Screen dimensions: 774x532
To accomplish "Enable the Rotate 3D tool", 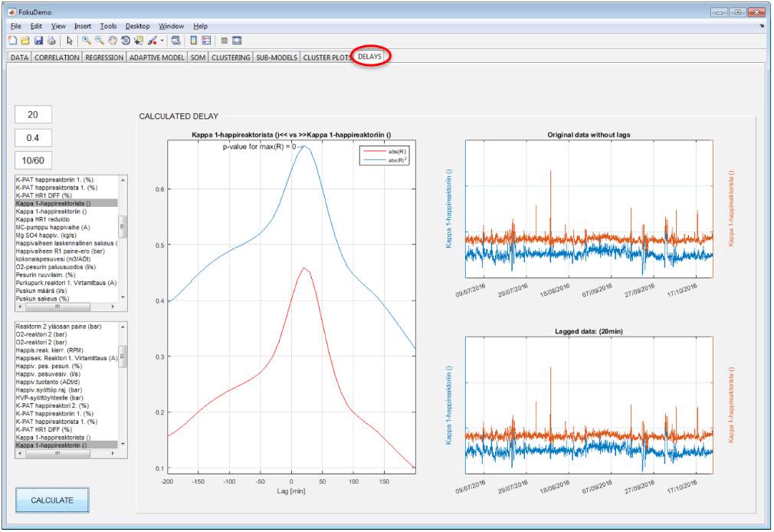I will tap(126, 41).
